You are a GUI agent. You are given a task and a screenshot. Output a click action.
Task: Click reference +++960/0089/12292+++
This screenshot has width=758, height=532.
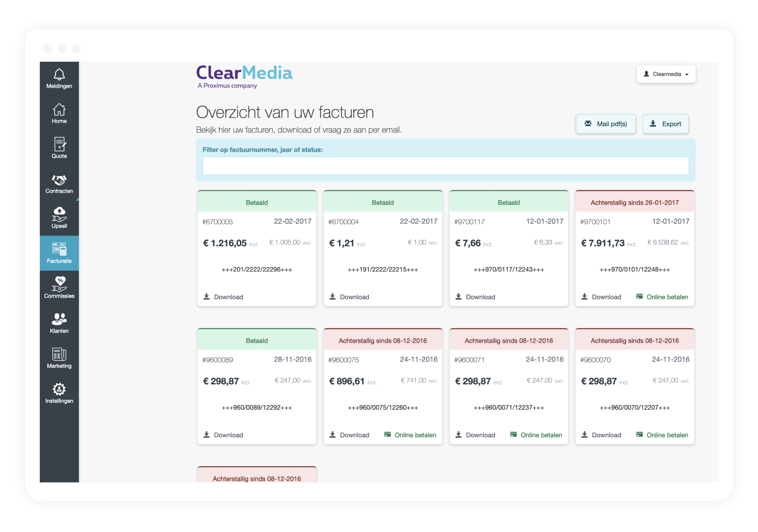coord(257,408)
